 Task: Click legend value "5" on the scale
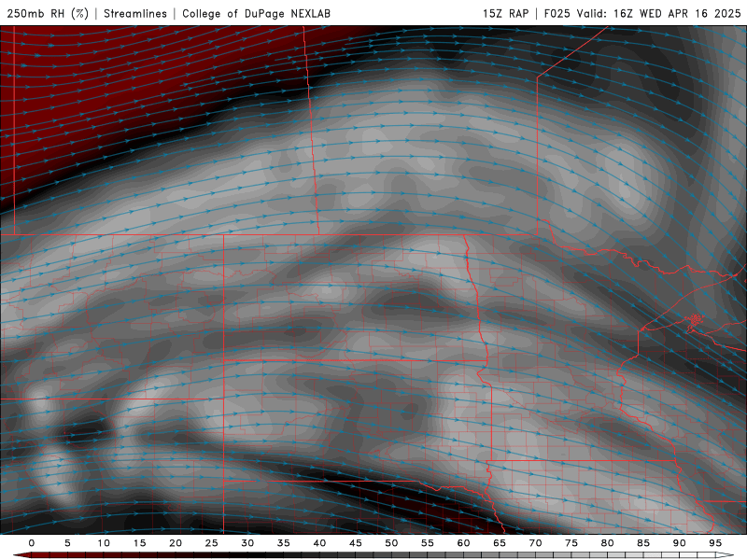(67, 543)
